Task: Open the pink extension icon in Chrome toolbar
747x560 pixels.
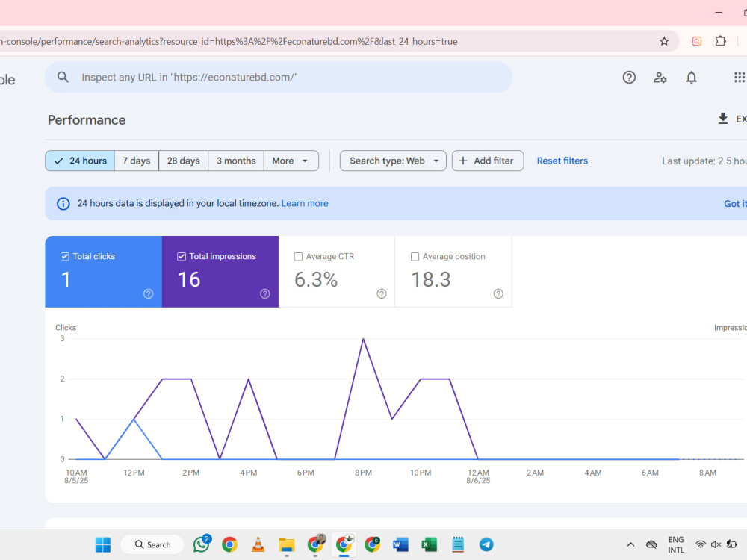Action: pyautogui.click(x=696, y=41)
